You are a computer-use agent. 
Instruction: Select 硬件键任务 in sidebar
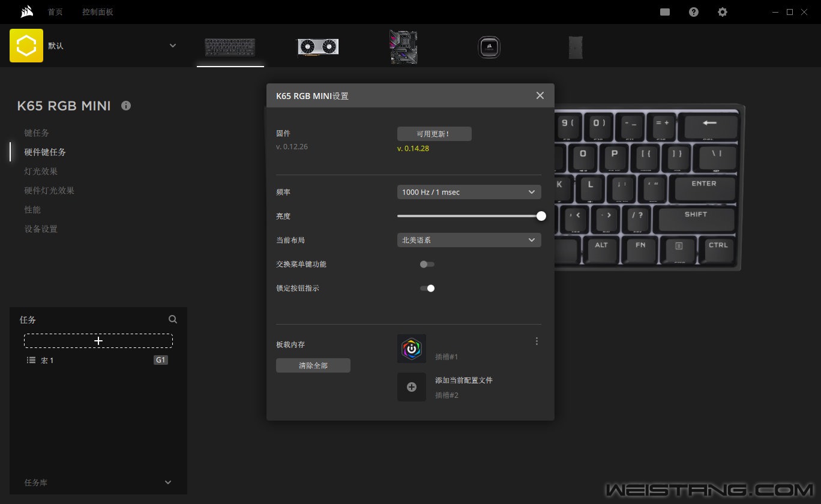(x=45, y=152)
